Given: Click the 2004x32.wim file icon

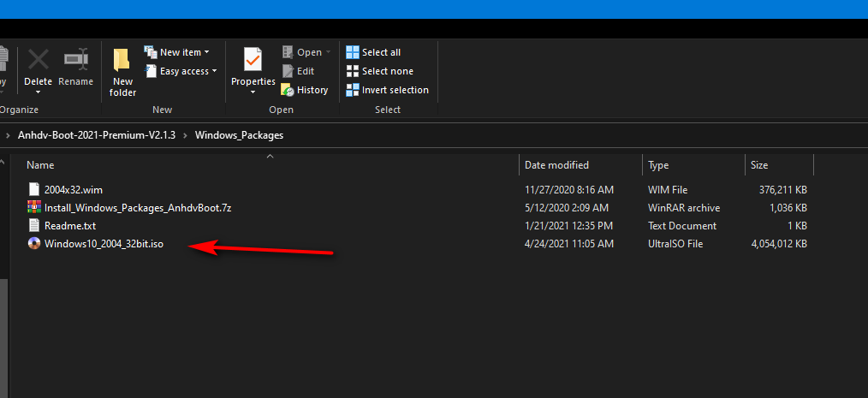Looking at the screenshot, I should [x=34, y=190].
